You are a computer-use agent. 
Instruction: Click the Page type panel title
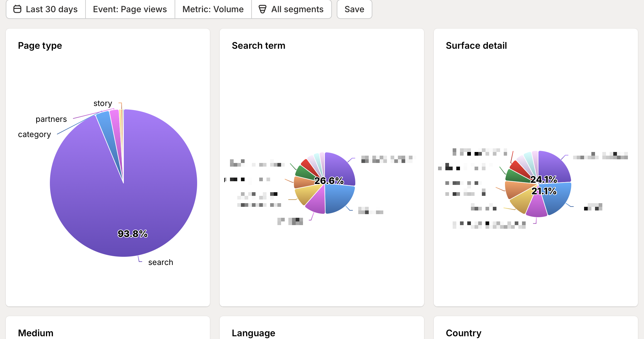point(40,45)
